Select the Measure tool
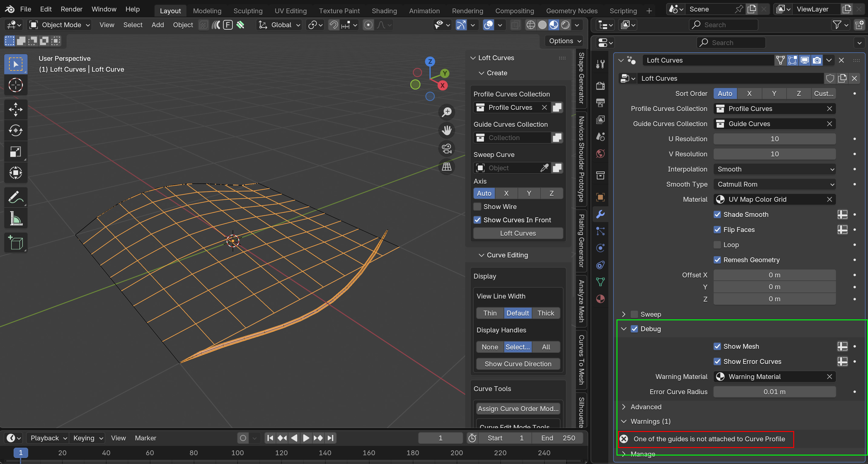868x464 pixels. (x=15, y=219)
